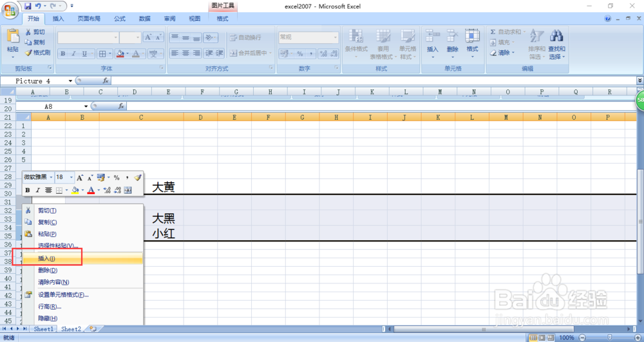Toggle the ribbon bold button

click(x=63, y=53)
